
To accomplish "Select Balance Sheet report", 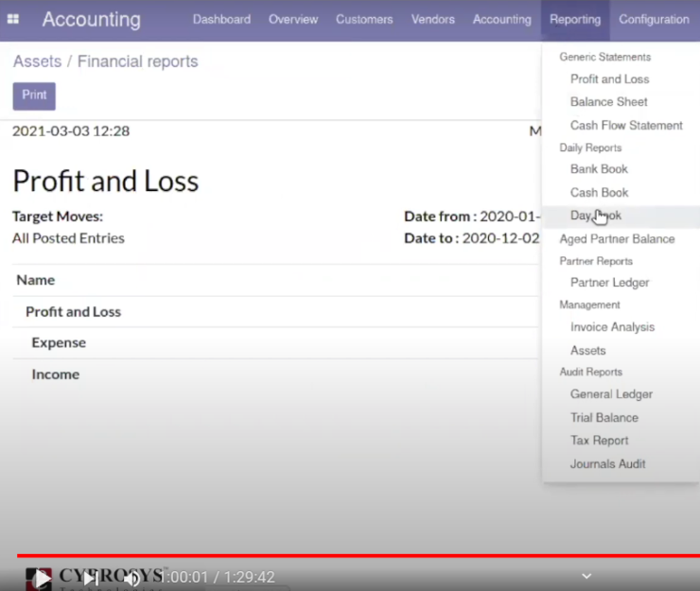I will [609, 102].
